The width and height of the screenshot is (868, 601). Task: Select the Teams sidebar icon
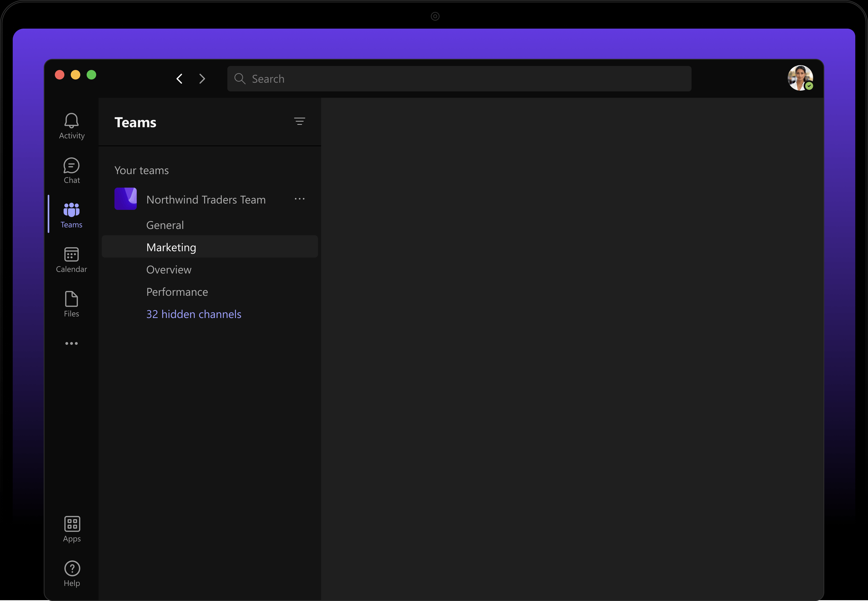coord(72,215)
